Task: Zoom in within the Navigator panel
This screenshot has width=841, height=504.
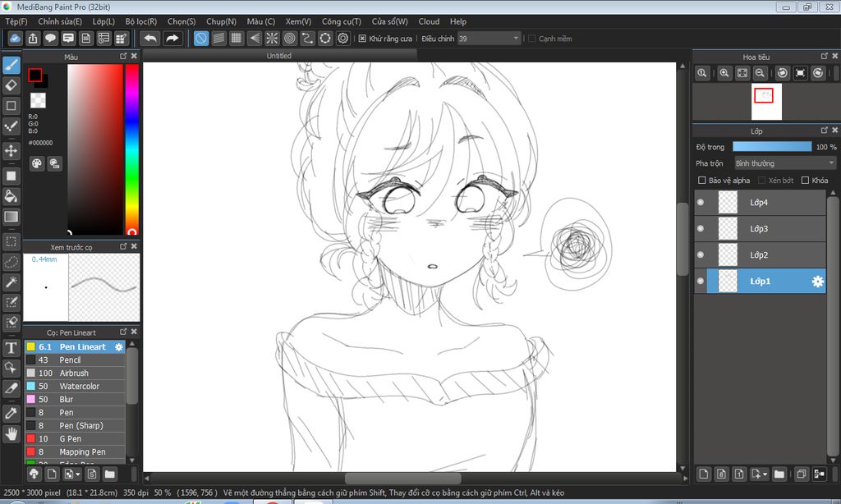Action: pyautogui.click(x=724, y=73)
